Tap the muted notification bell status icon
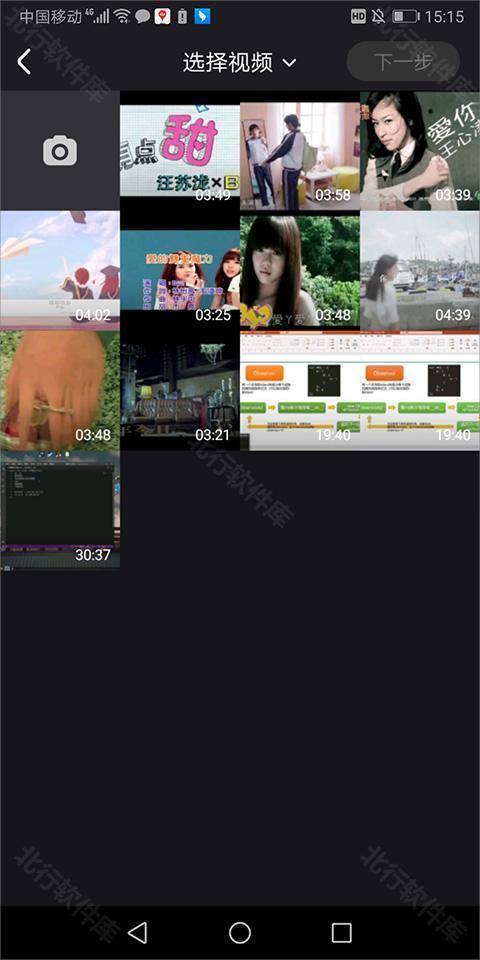 pyautogui.click(x=378, y=17)
